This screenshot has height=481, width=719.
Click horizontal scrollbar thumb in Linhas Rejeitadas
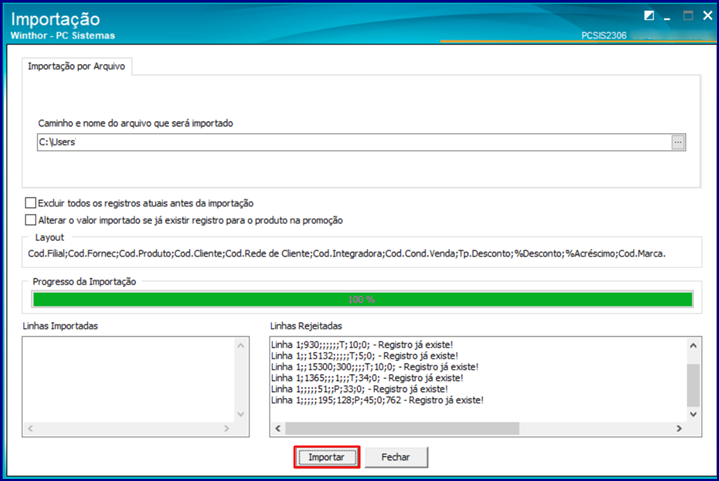[x=402, y=428]
